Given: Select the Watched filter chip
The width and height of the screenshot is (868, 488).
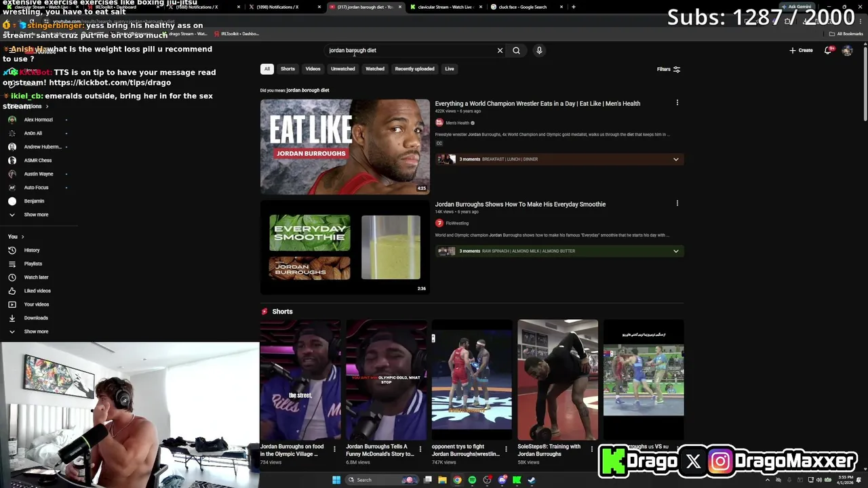Looking at the screenshot, I should pos(375,68).
